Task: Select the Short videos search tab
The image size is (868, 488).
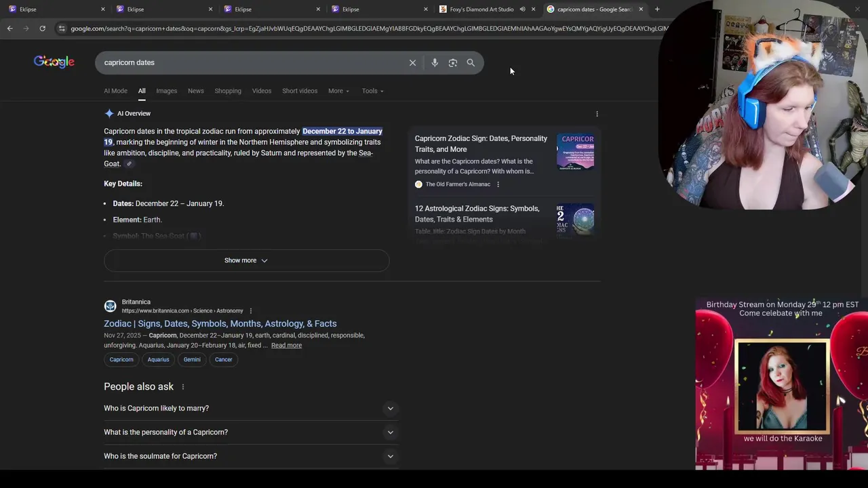Action: (x=300, y=91)
